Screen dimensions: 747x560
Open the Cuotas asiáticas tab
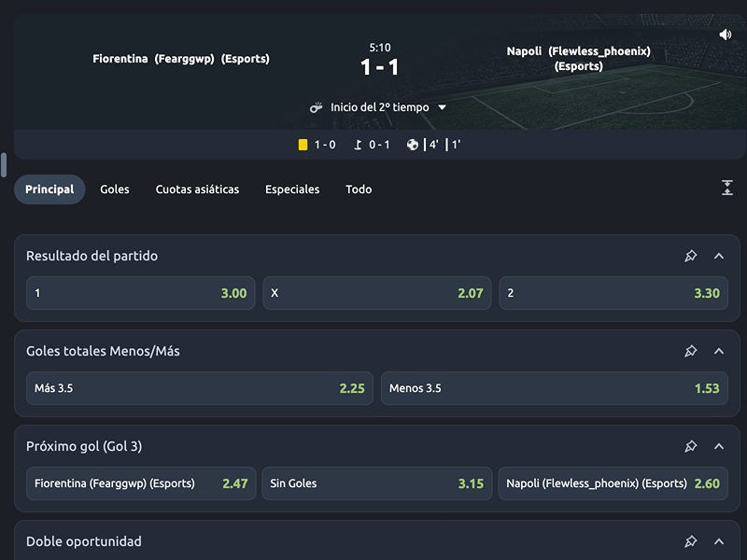(x=197, y=189)
